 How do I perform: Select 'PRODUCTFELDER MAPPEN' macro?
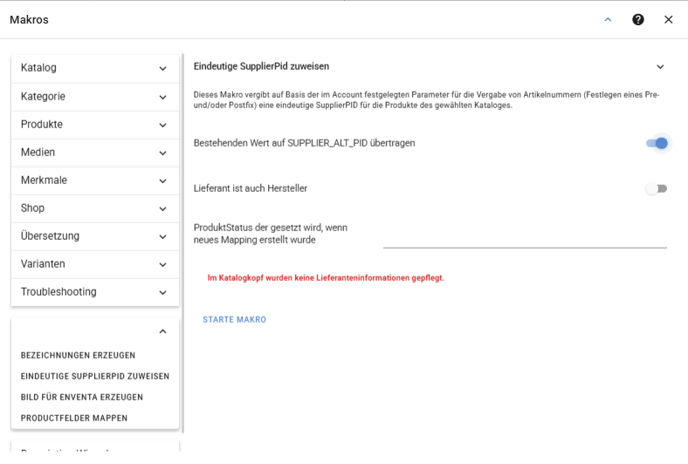tap(74, 418)
